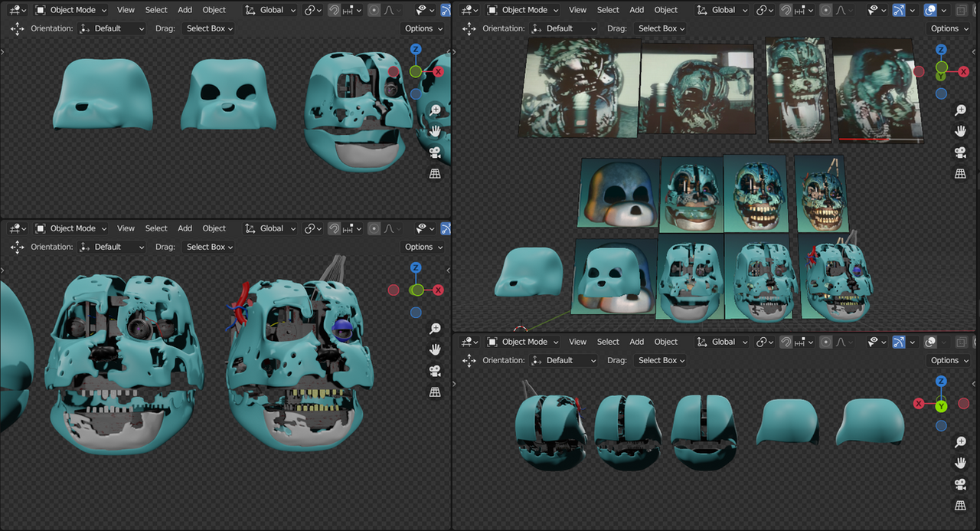Toggle proportional editing in the bottom-right viewport header
The width and height of the screenshot is (980, 531).
coord(825,342)
